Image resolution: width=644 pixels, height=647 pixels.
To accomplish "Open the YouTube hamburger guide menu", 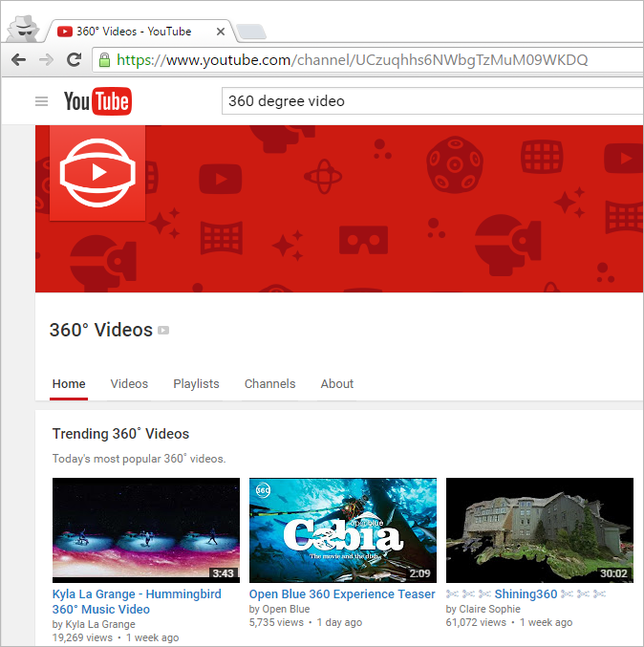I will pyautogui.click(x=41, y=101).
